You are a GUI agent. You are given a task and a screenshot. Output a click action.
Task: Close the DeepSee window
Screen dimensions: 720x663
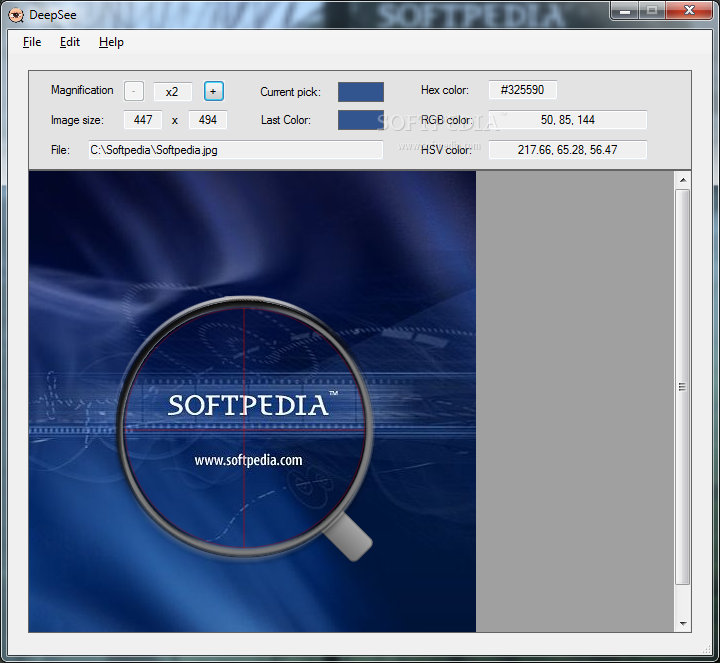[x=689, y=11]
